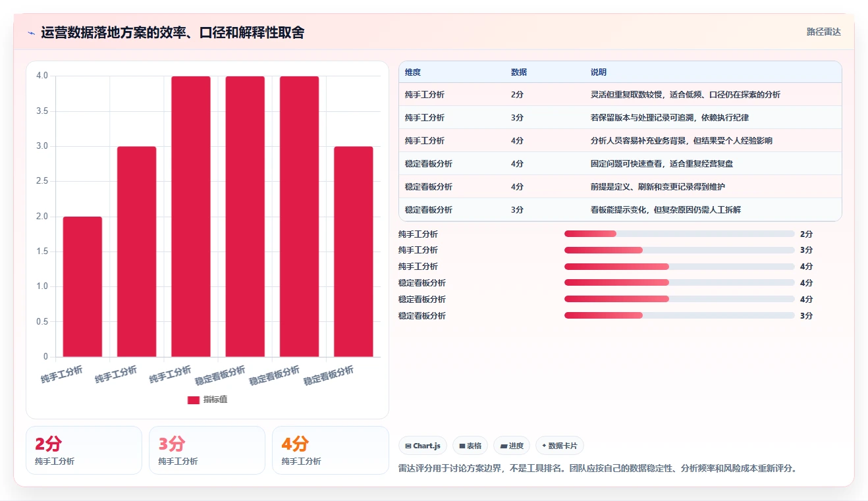The height and width of the screenshot is (501, 868).
Task: Click the 3分 cell in the 看板能提示变化 row
Action: (x=517, y=210)
